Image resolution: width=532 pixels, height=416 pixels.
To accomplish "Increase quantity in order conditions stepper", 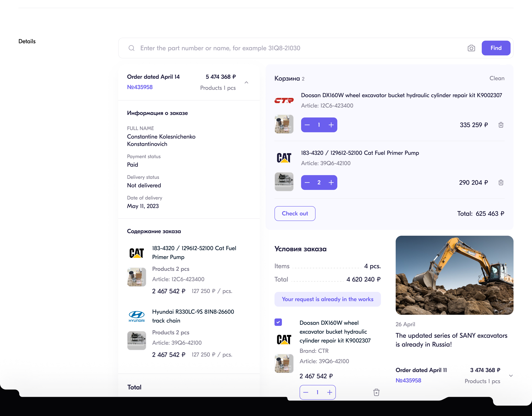I will [330, 392].
